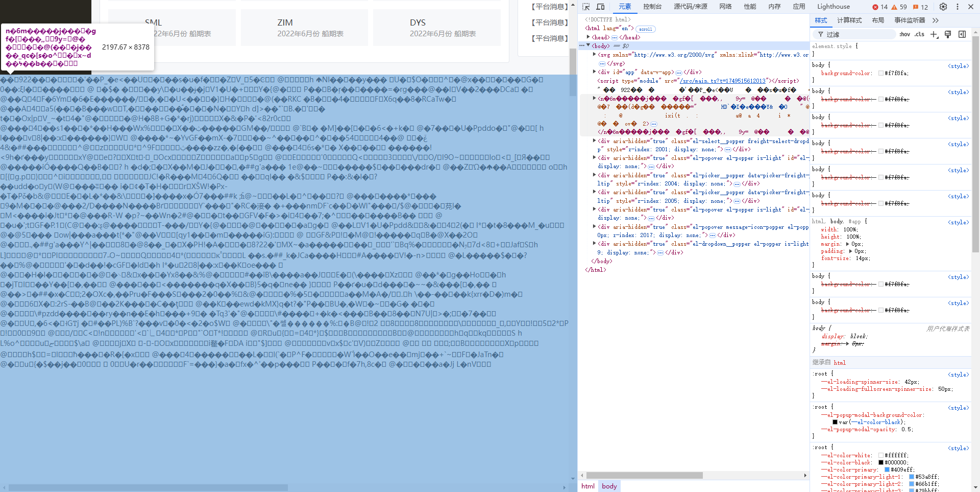Open style source of :root spinner-size rule
The image size is (980, 492).
pyautogui.click(x=958, y=374)
